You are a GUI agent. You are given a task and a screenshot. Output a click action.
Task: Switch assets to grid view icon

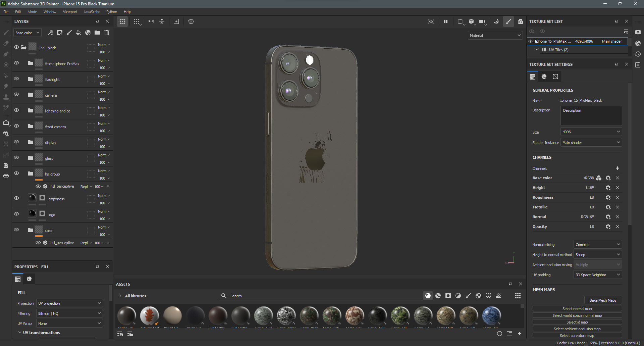[518, 296]
